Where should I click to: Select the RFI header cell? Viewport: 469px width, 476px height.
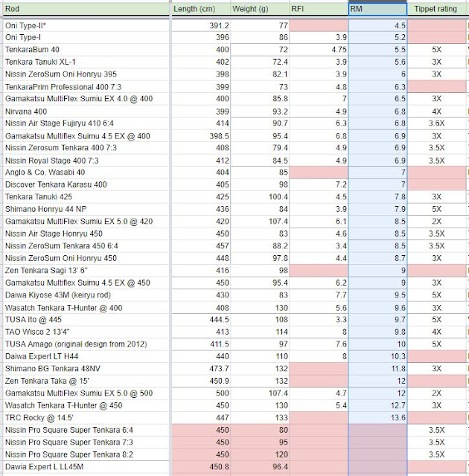pos(319,9)
